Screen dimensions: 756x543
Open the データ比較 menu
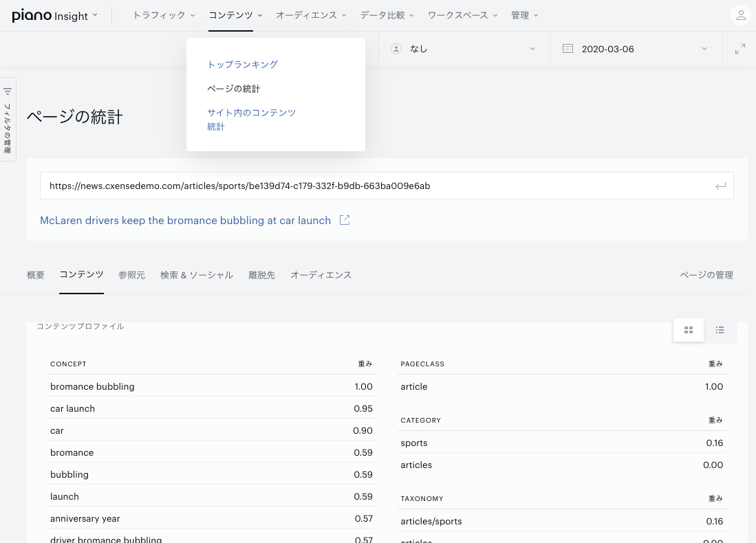[387, 15]
